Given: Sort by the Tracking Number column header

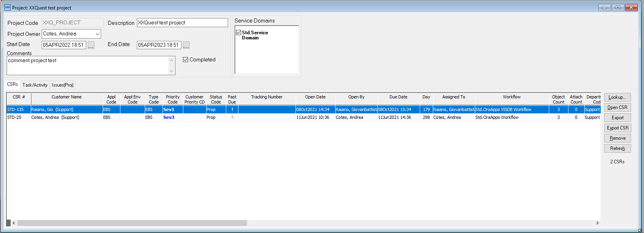Looking at the screenshot, I should click(x=267, y=99).
